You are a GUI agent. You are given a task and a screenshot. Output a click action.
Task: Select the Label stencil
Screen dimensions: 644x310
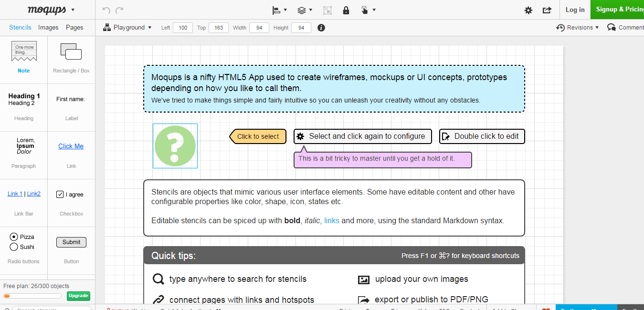(x=71, y=107)
